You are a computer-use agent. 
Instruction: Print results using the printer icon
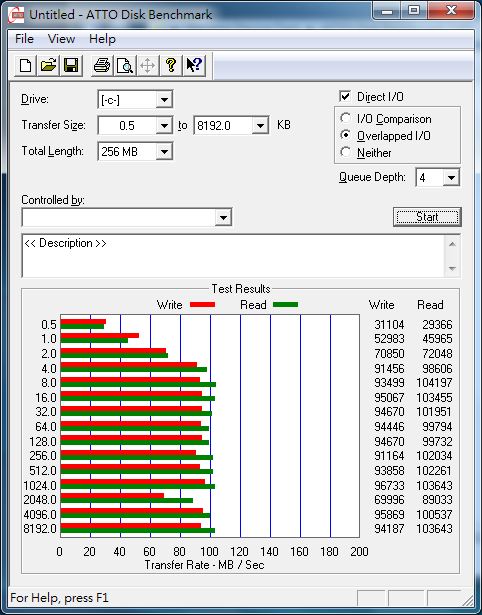coord(102,65)
